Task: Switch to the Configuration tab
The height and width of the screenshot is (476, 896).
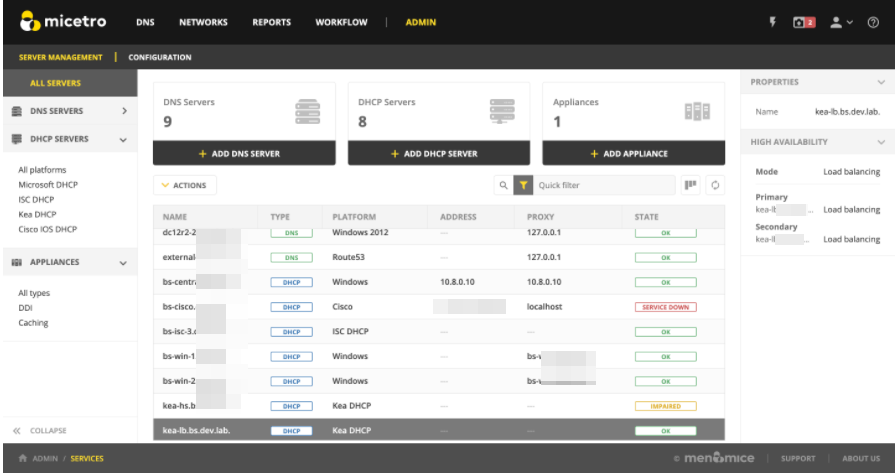Action: point(160,57)
